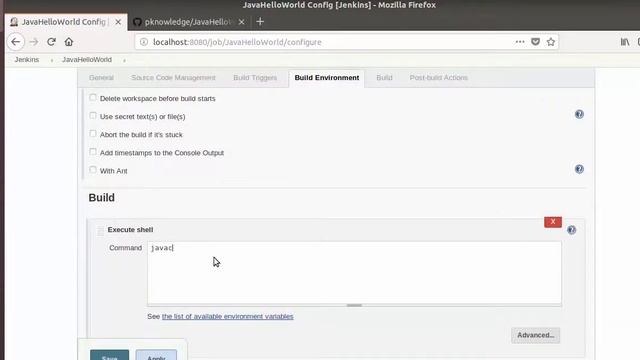Viewport: 640px width, 360px height.
Task: Click the JavaHelloWorld breadcrumb link
Action: (x=87, y=60)
